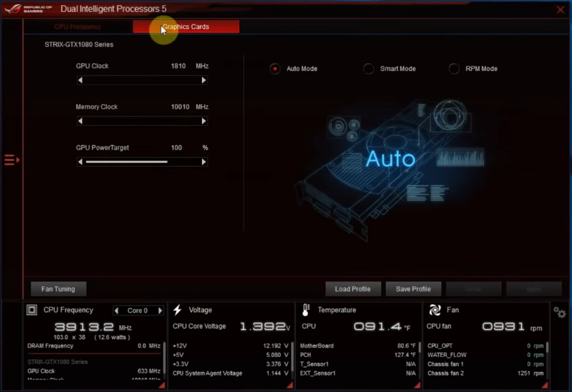The width and height of the screenshot is (572, 392).
Task: Expand Temperature panel corner triangle
Action: [417, 385]
